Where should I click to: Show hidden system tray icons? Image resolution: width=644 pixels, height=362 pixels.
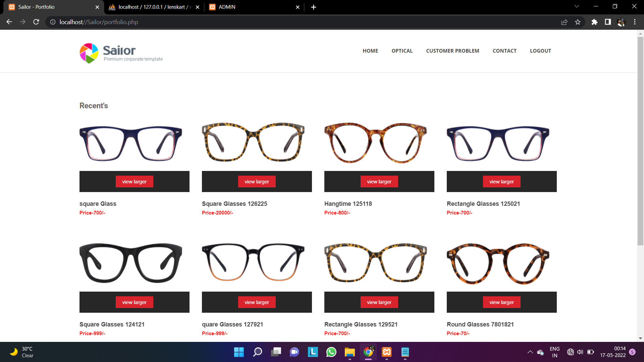coord(530,352)
